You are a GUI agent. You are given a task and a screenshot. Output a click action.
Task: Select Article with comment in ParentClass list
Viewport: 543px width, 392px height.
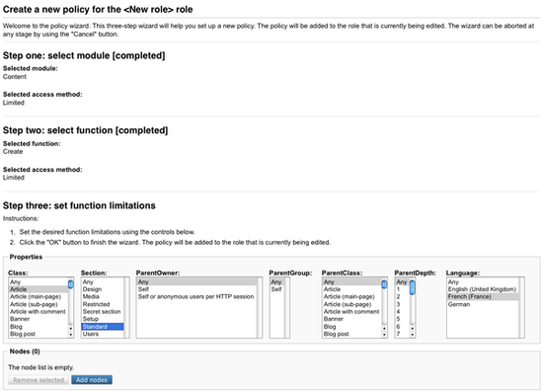(351, 312)
